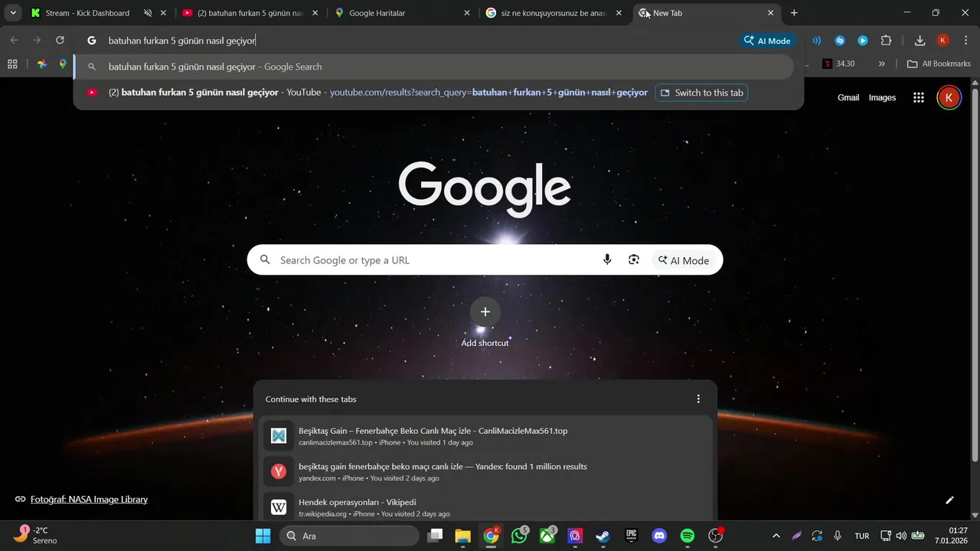Open the tab search dropdown arrow
980x551 pixels.
(13, 13)
